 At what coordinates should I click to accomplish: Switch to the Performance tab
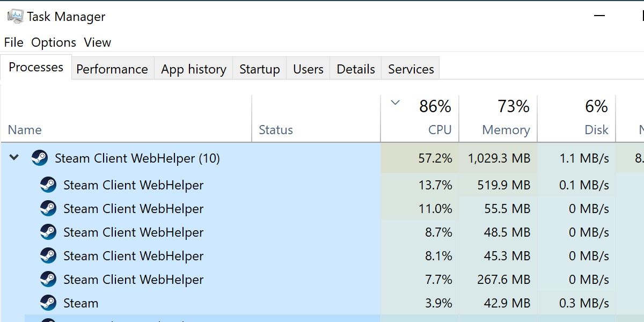[x=112, y=69]
